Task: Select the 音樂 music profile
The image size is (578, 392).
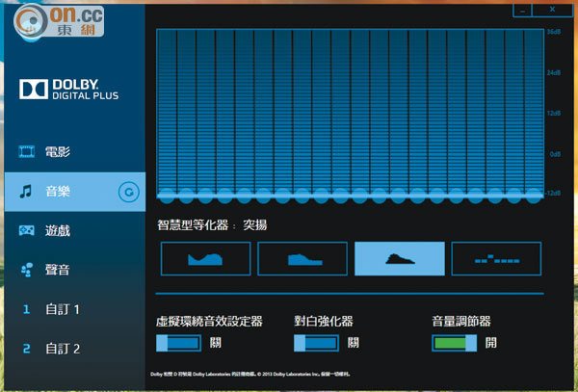Action: click(75, 192)
